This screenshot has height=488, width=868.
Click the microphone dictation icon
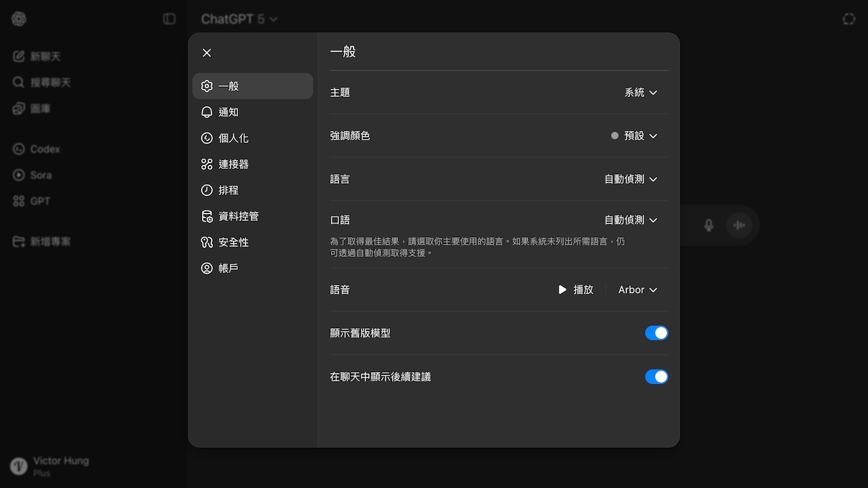pyautogui.click(x=709, y=225)
